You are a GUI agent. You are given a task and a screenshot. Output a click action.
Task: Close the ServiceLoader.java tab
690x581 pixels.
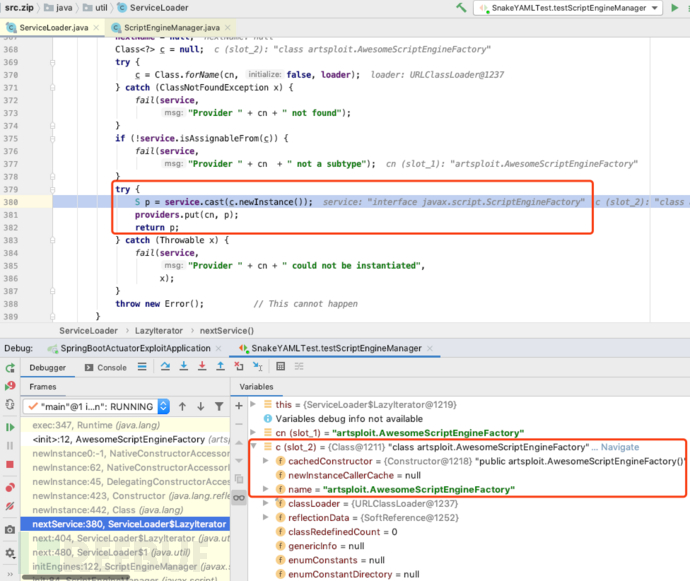click(96, 27)
